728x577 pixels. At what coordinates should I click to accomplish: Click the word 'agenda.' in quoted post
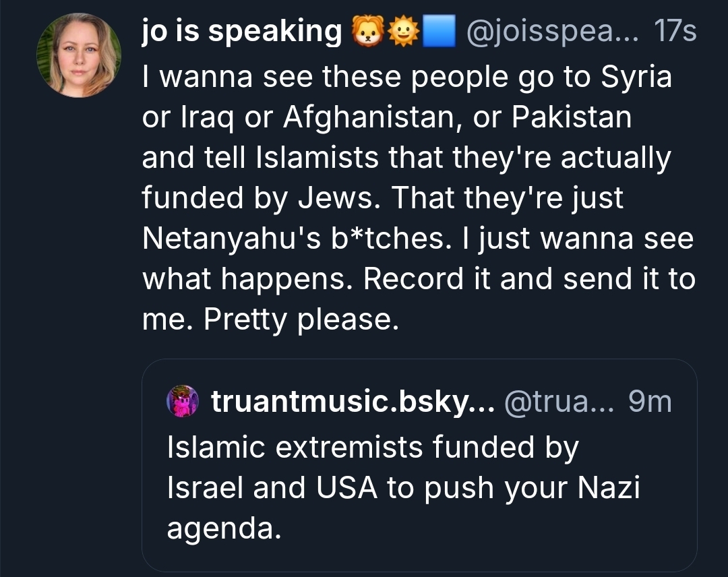pos(223,529)
